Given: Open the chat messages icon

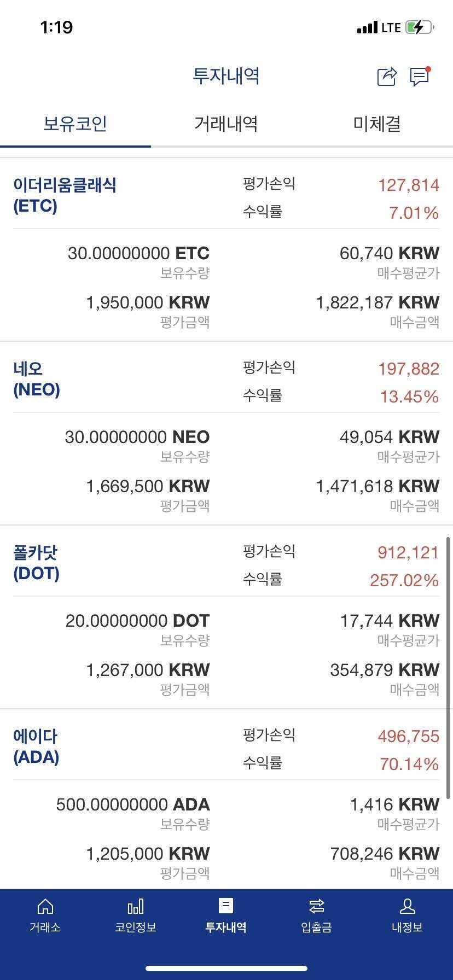Looking at the screenshot, I should (x=420, y=77).
